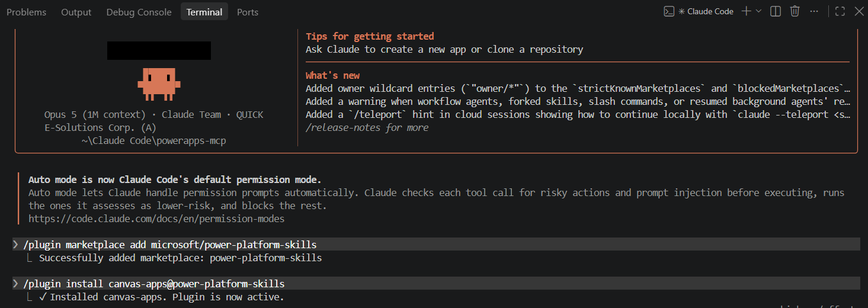This screenshot has height=308, width=868.
Task: Split the terminal pane
Action: (775, 11)
